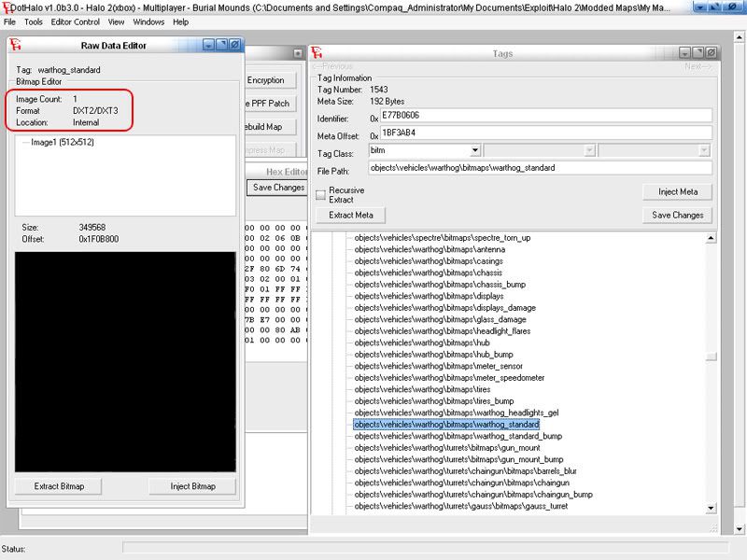Open the Help menu

pos(180,21)
